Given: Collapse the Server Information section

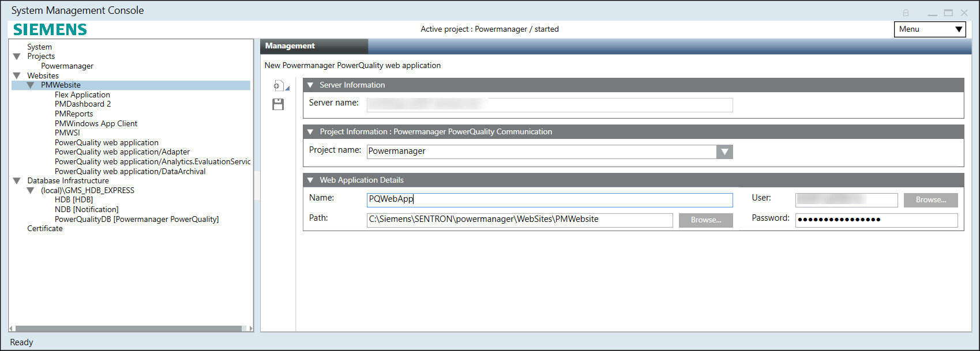Looking at the screenshot, I should click(x=310, y=85).
